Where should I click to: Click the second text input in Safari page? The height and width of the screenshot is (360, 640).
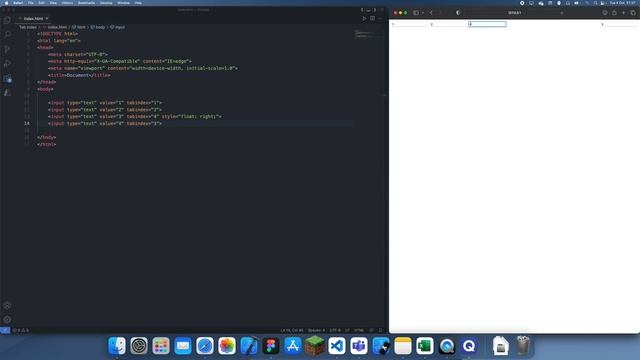448,24
